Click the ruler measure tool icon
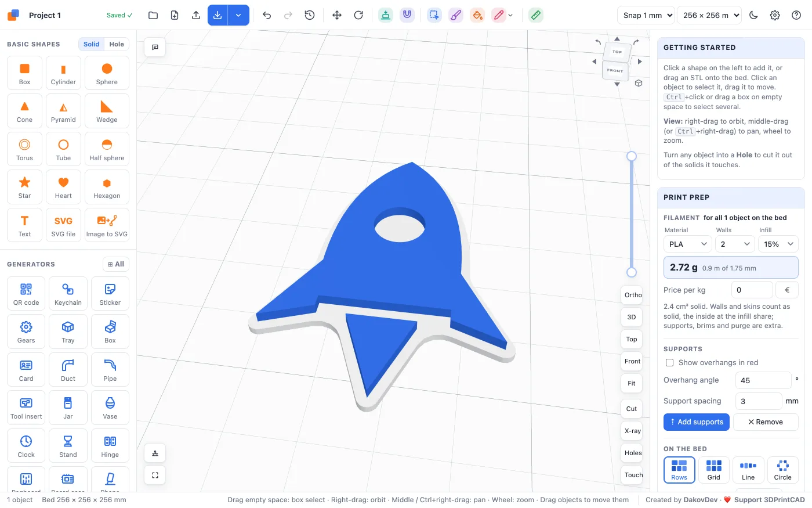The width and height of the screenshot is (812, 508). (536, 15)
